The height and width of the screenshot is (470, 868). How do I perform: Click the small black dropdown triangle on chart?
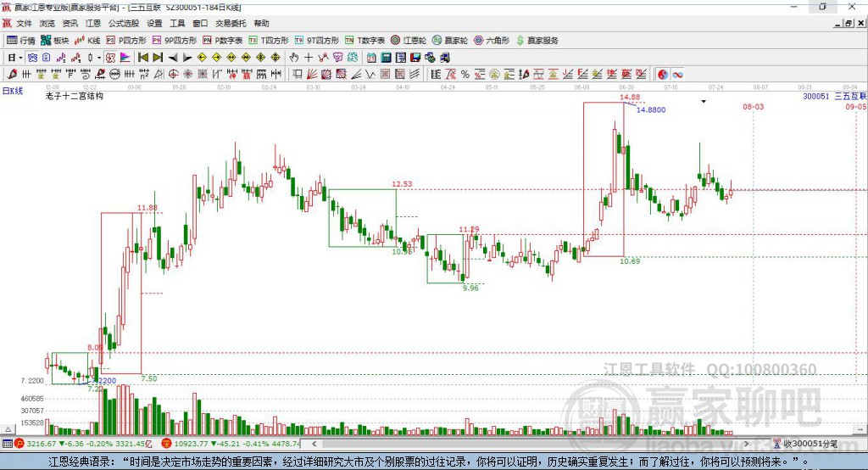click(x=704, y=102)
